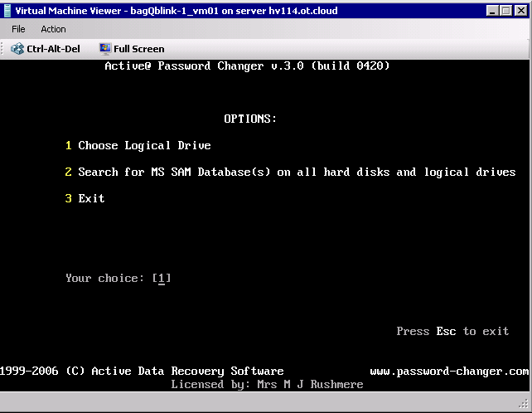This screenshot has width=532, height=413.
Task: Send Ctrl-Alt-Del to the virtual machine
Action: pyautogui.click(x=46, y=49)
